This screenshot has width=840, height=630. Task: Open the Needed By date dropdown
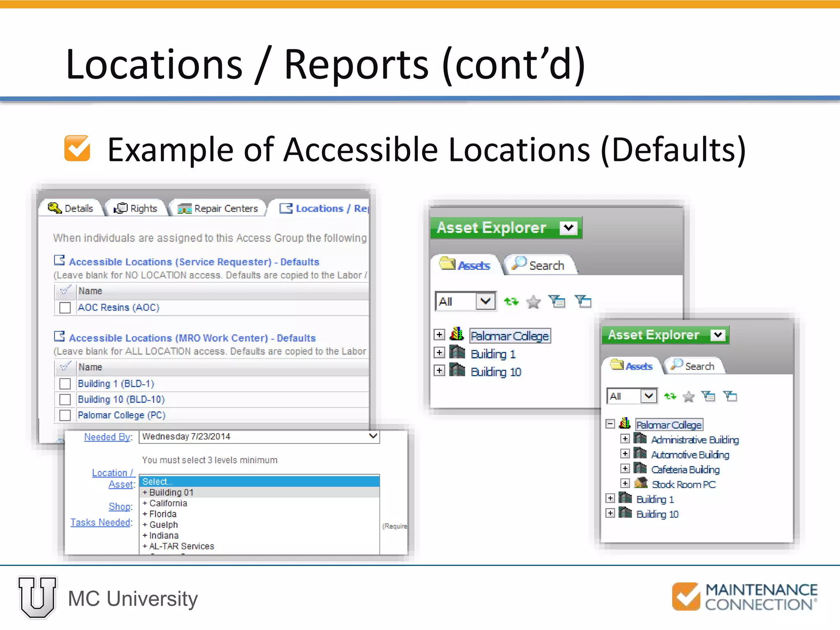click(373, 436)
